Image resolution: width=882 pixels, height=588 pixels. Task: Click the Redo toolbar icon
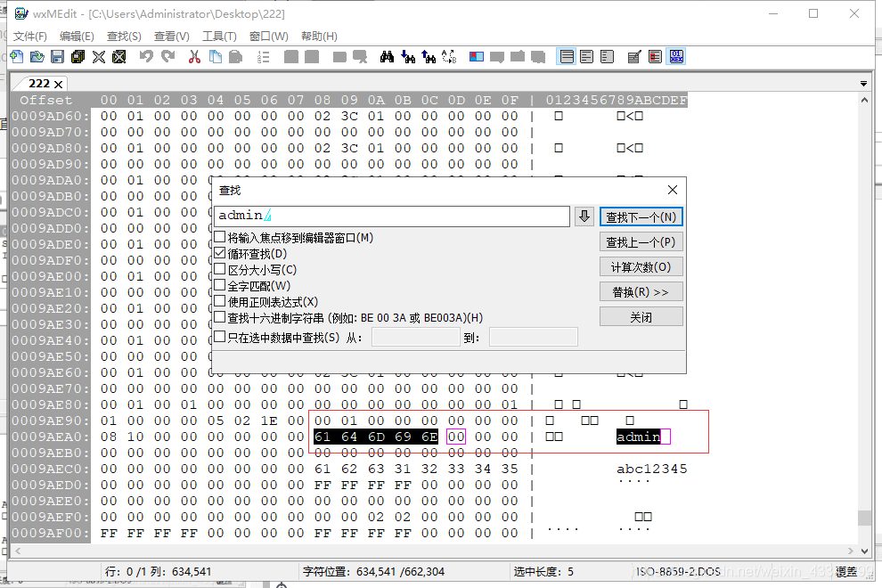(x=167, y=57)
